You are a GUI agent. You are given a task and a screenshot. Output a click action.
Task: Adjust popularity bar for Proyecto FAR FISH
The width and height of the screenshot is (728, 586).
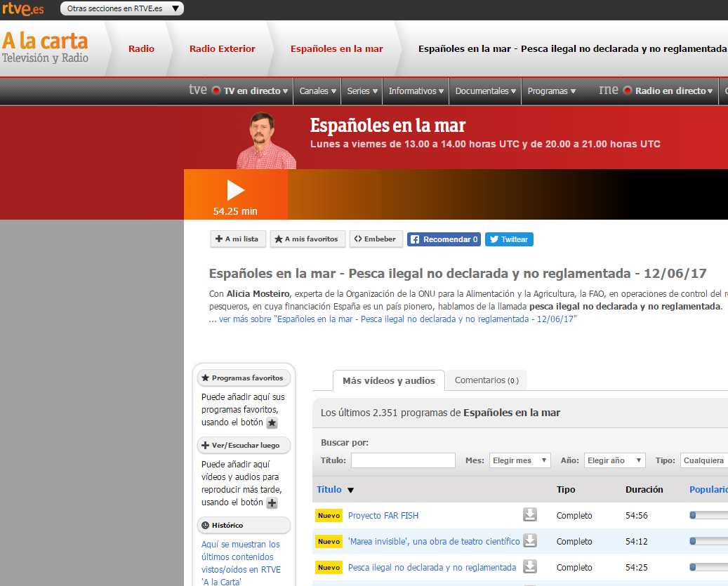[x=708, y=515]
